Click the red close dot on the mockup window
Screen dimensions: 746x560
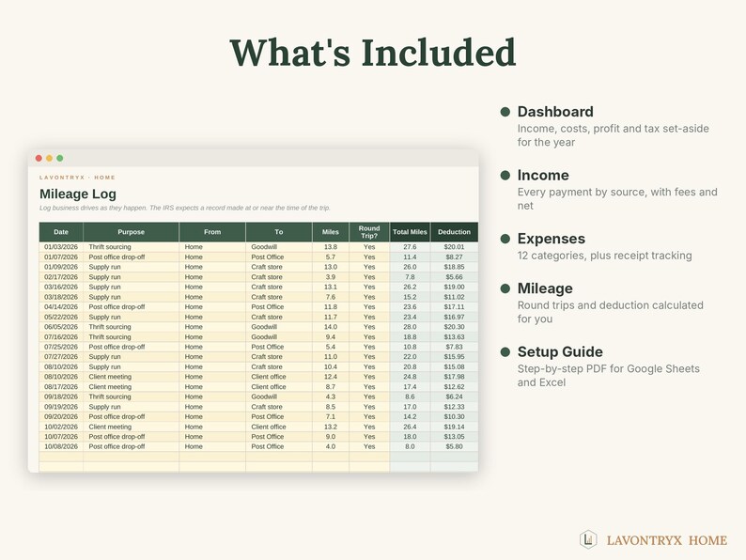(x=39, y=158)
